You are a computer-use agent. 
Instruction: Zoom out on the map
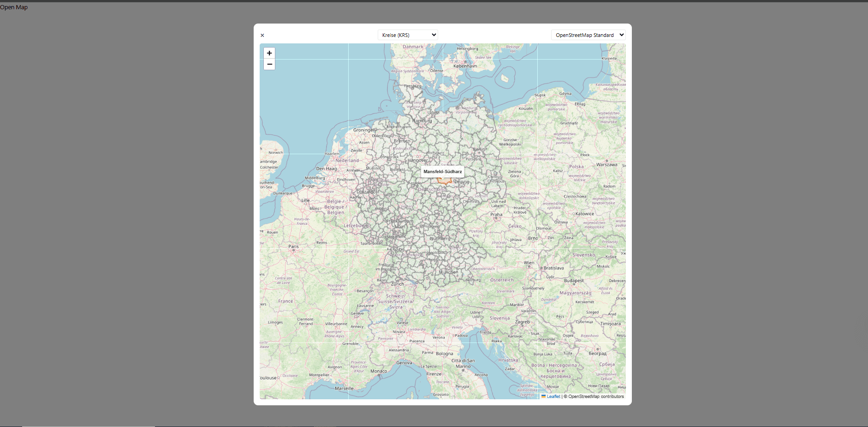269,64
